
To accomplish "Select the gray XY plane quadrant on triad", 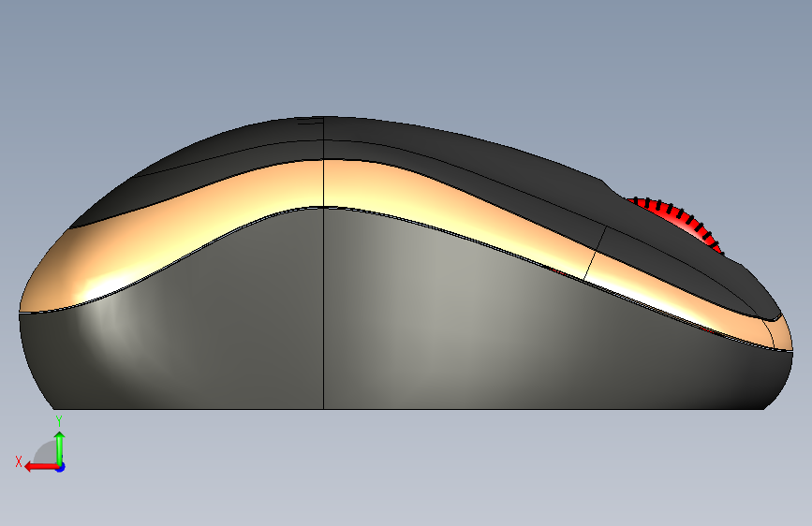I will click(x=46, y=453).
